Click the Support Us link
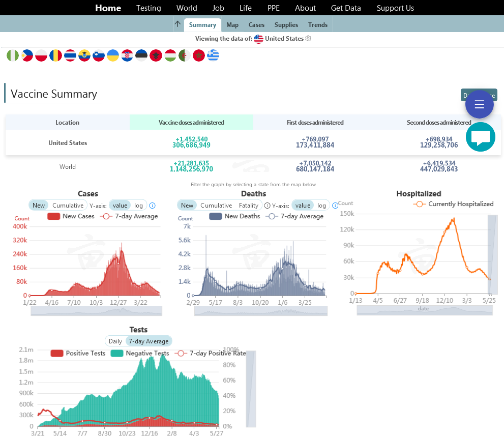This screenshot has width=504, height=436. point(395,8)
